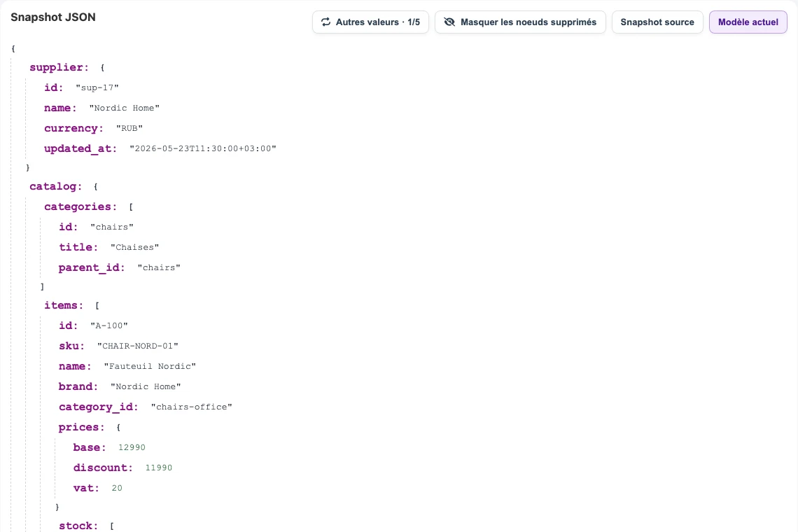Click the crossed-eye icon for hidden nodes
This screenshot has height=532, width=798.
pos(449,22)
